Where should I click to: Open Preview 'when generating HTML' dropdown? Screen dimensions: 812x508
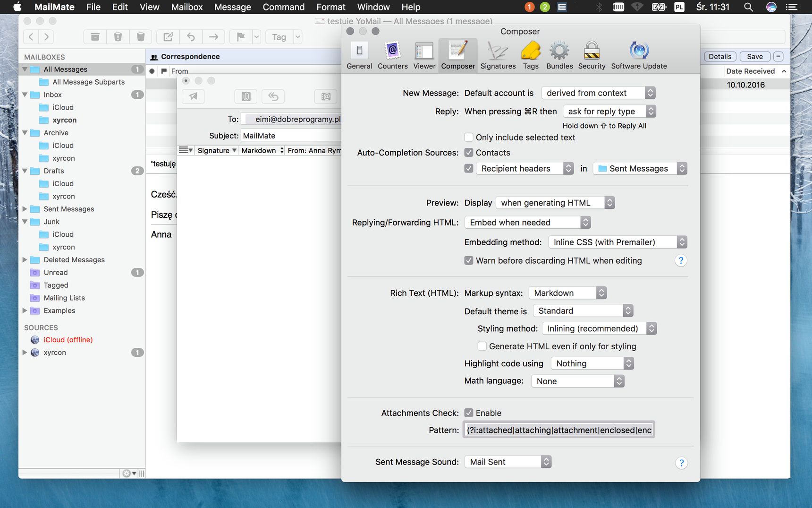click(x=555, y=203)
